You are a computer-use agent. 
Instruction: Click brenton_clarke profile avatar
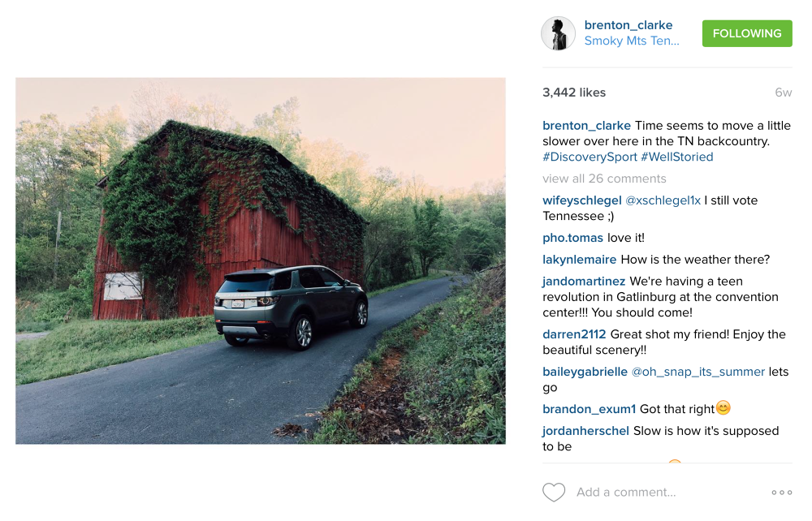[559, 33]
